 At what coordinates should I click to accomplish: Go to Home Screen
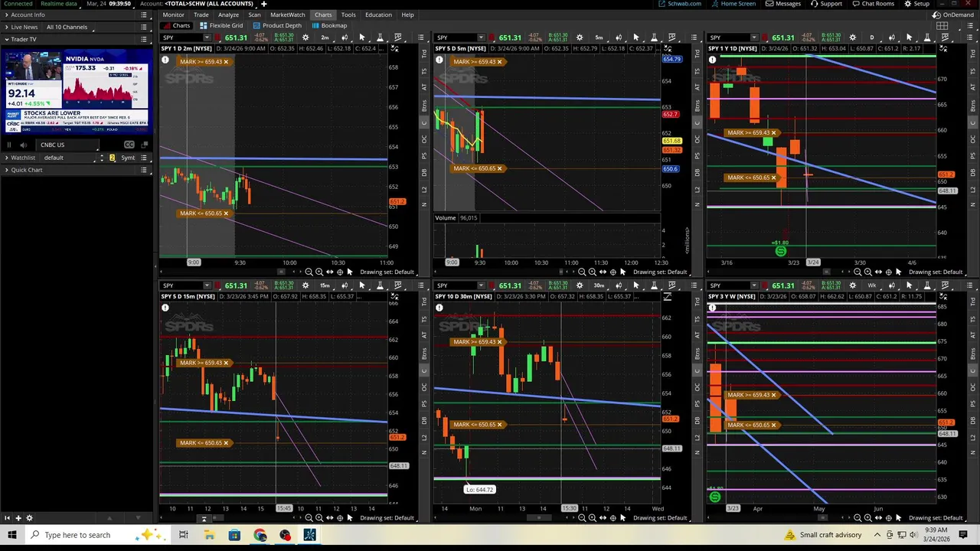pyautogui.click(x=733, y=4)
